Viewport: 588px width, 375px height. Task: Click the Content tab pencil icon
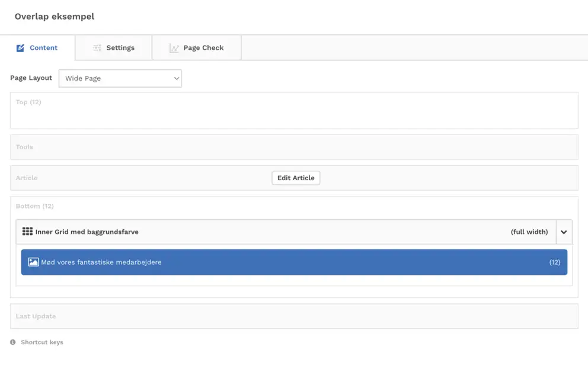click(20, 48)
